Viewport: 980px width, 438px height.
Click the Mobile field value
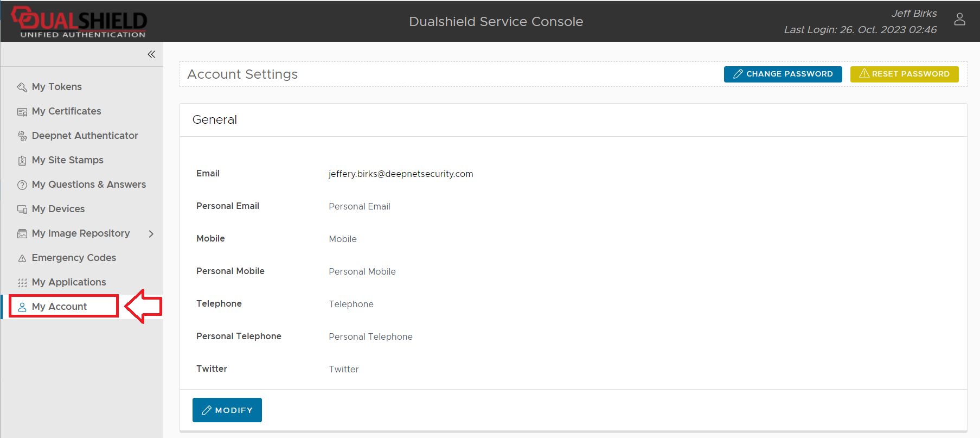pos(343,239)
